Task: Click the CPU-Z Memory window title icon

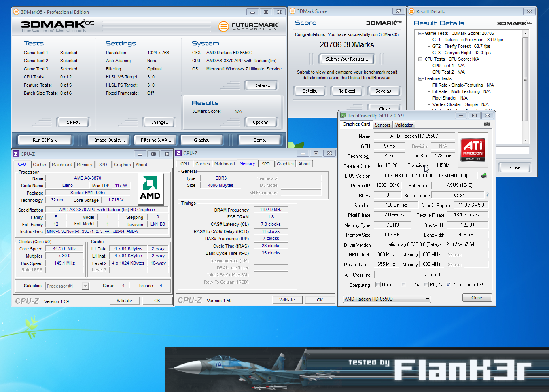Action: 178,153
